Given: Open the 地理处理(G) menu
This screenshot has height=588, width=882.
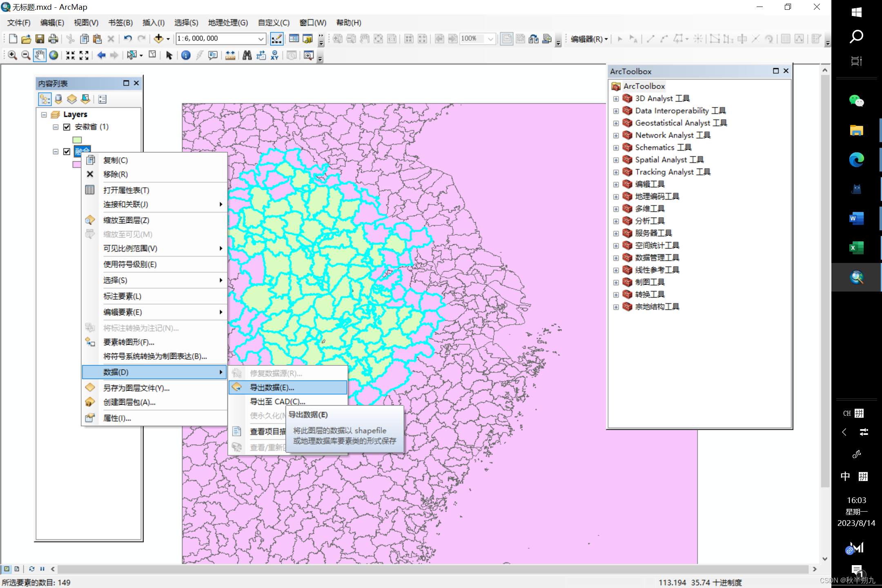Looking at the screenshot, I should pos(227,23).
